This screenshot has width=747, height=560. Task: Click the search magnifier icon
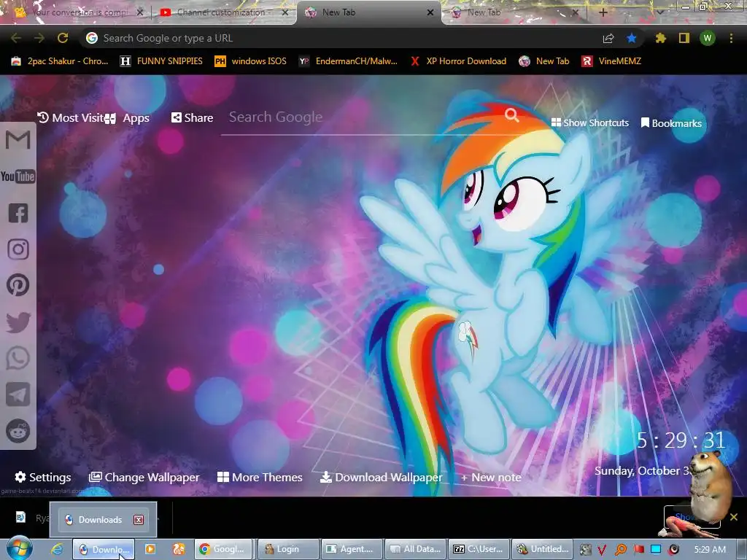coord(511,114)
